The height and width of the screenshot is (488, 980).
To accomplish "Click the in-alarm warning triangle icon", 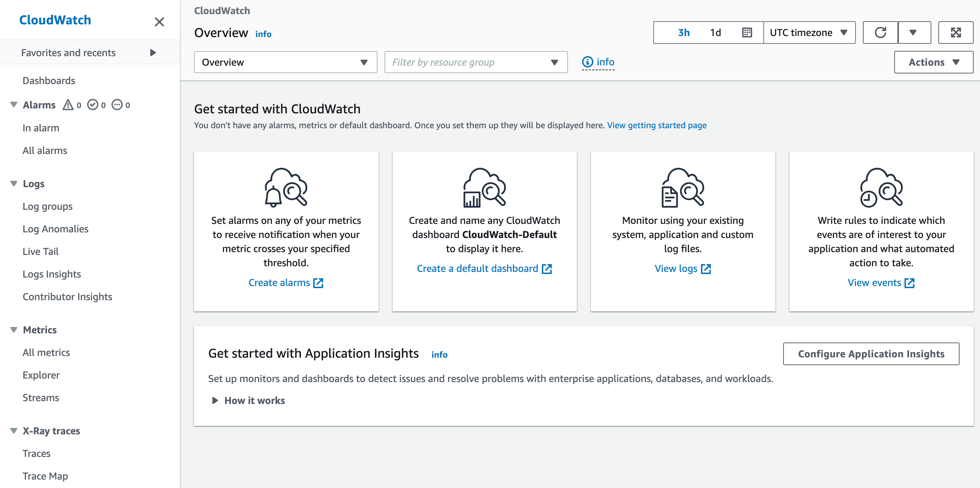I will (68, 105).
